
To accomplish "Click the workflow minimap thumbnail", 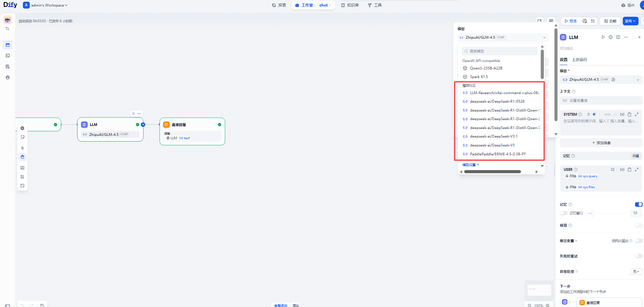I will 539,290.
